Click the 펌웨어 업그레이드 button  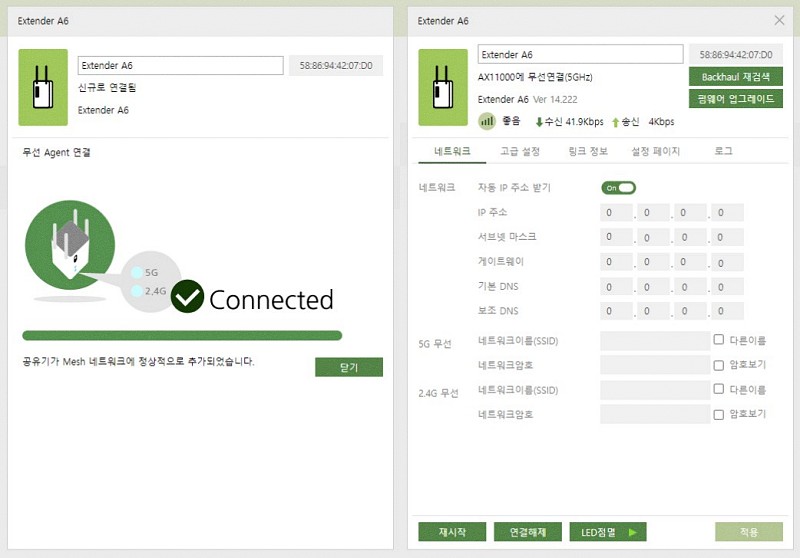click(x=735, y=99)
